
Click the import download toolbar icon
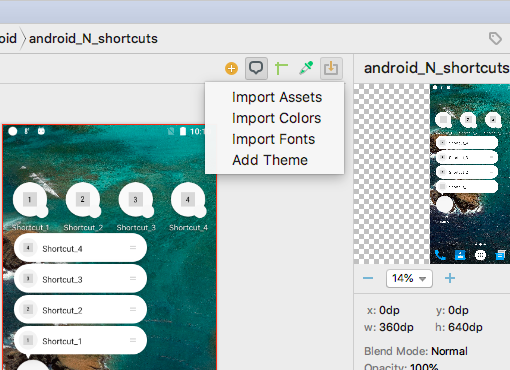331,68
